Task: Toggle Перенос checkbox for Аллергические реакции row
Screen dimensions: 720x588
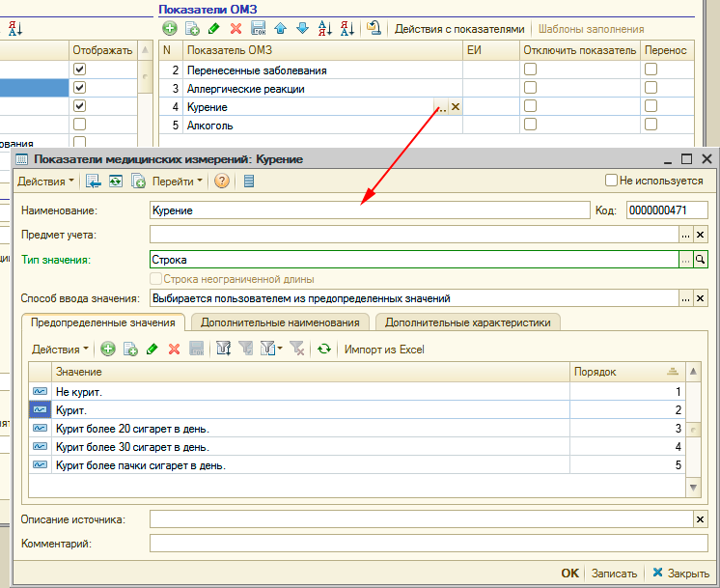Action: coord(651,89)
